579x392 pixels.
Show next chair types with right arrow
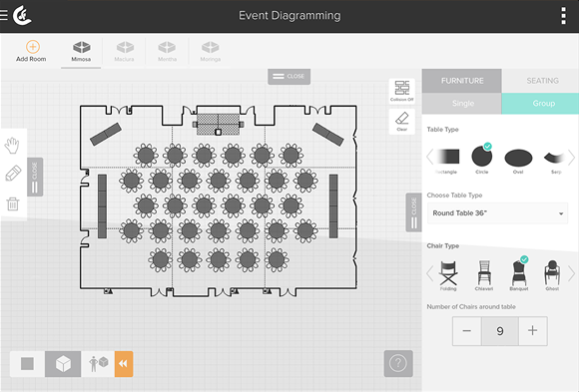point(572,274)
